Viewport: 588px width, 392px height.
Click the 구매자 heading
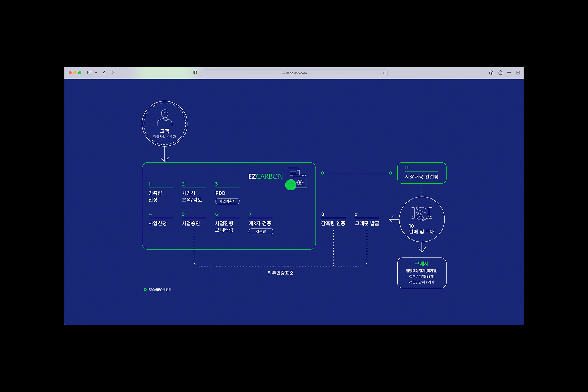pyautogui.click(x=422, y=264)
